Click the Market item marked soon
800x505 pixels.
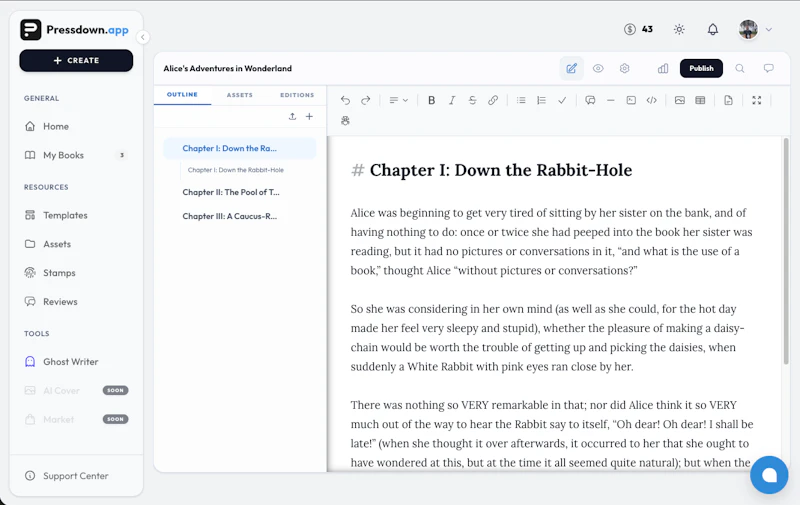pos(76,419)
